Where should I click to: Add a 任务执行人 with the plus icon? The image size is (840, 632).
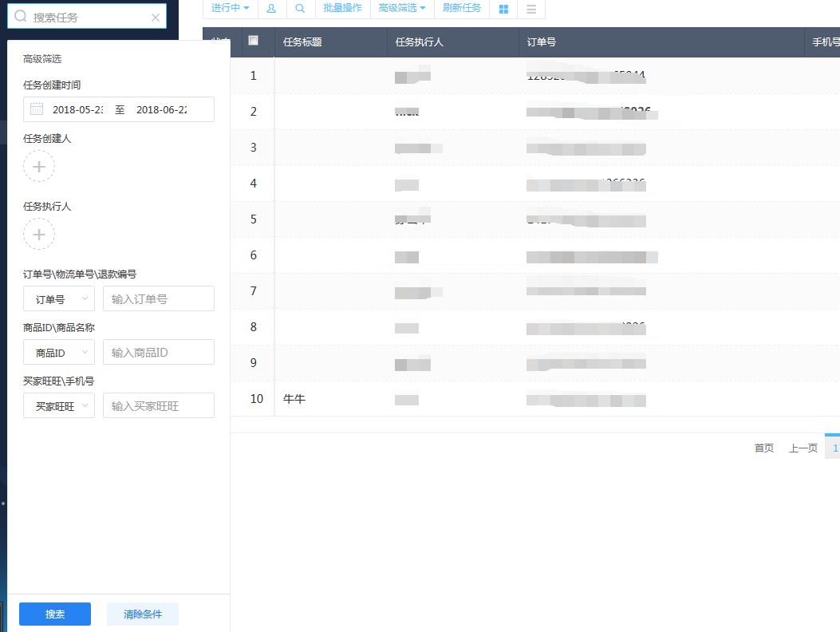click(39, 235)
